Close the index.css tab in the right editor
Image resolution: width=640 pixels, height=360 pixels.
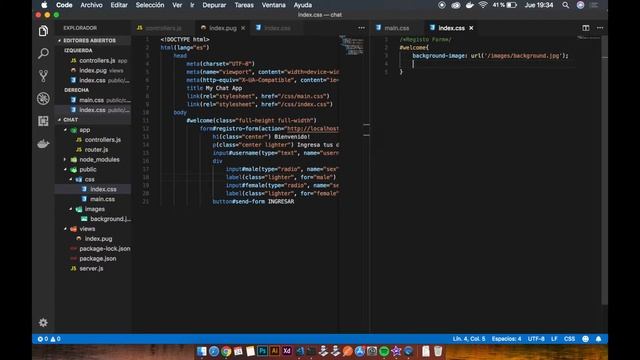(471, 28)
